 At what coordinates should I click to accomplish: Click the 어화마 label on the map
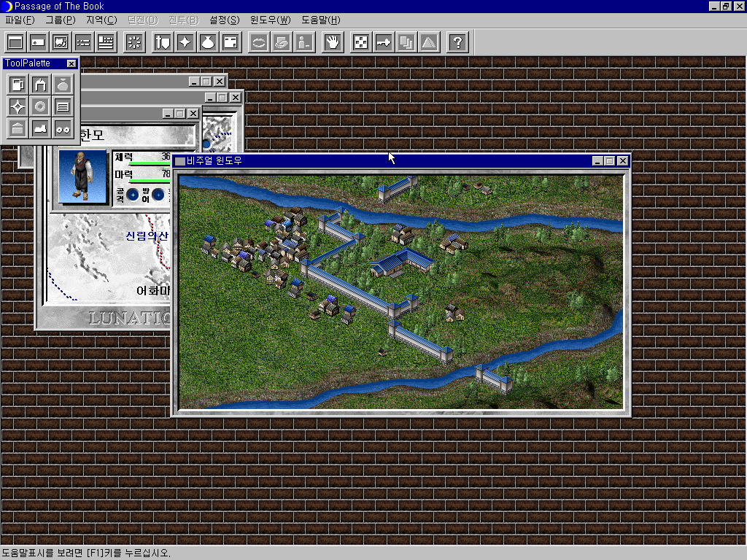click(153, 290)
